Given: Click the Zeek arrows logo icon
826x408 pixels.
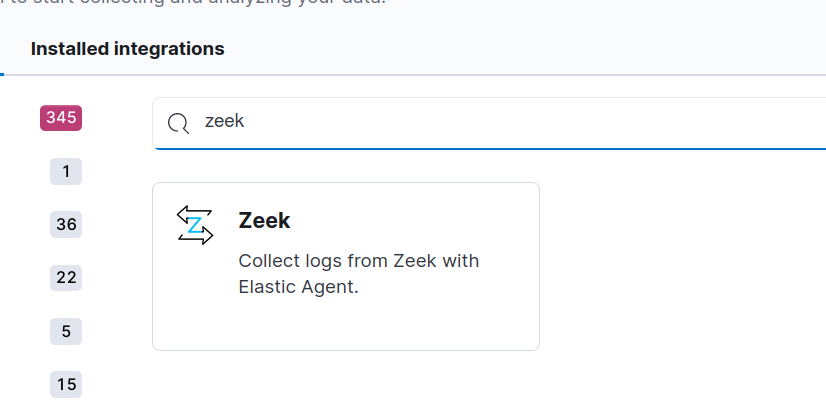Looking at the screenshot, I should (195, 225).
